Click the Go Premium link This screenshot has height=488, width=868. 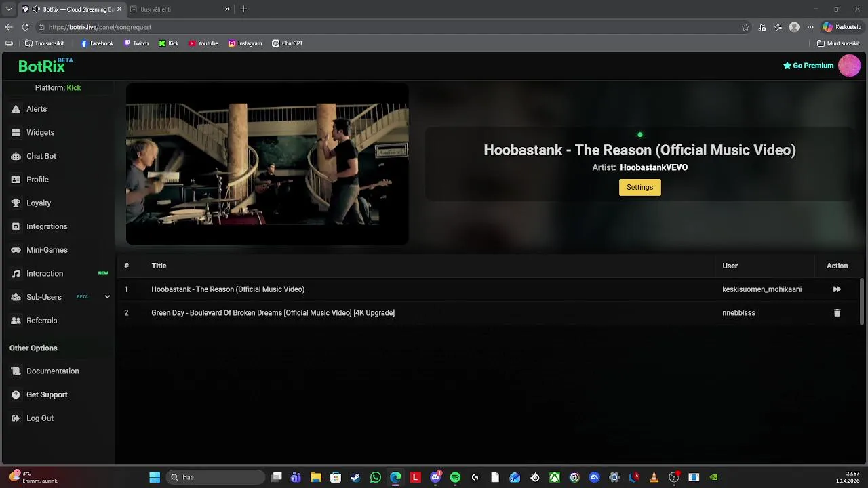tap(808, 66)
